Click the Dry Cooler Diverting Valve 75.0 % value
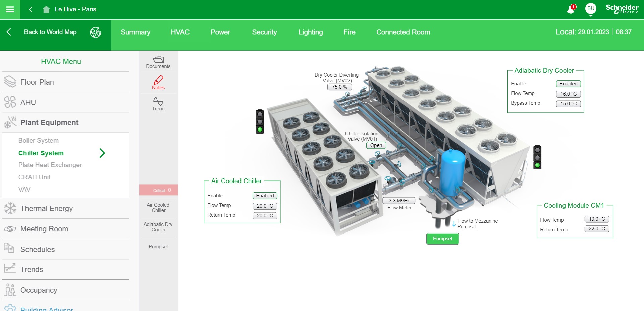This screenshot has height=311, width=644. (x=339, y=87)
